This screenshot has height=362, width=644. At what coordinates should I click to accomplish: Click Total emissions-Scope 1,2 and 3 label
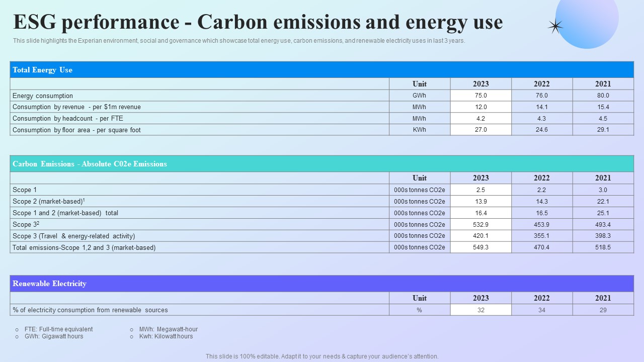pyautogui.click(x=84, y=247)
